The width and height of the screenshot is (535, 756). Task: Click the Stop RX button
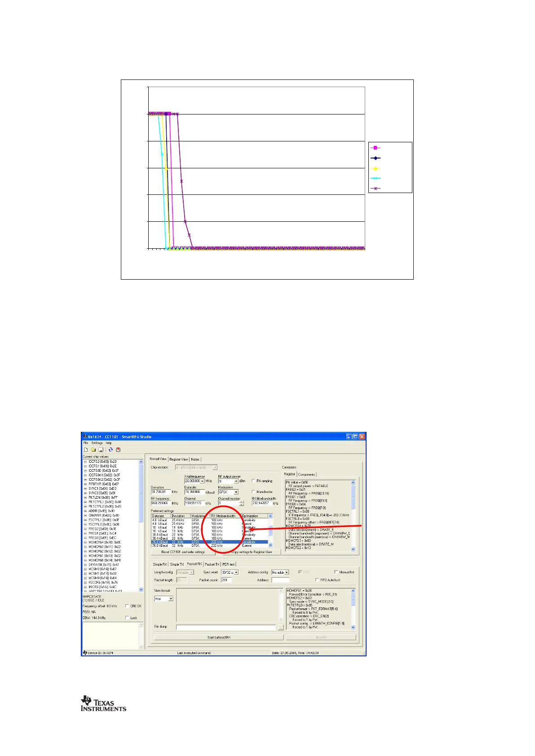tap(321, 637)
